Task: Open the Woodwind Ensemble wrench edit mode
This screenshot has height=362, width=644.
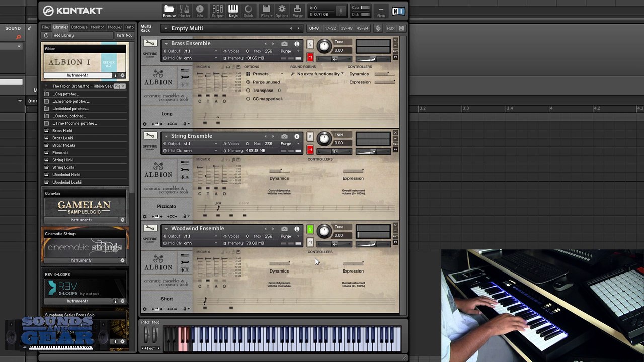Action: click(150, 229)
